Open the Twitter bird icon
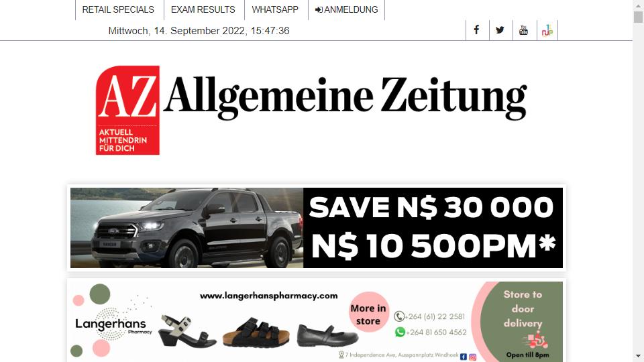 [500, 30]
